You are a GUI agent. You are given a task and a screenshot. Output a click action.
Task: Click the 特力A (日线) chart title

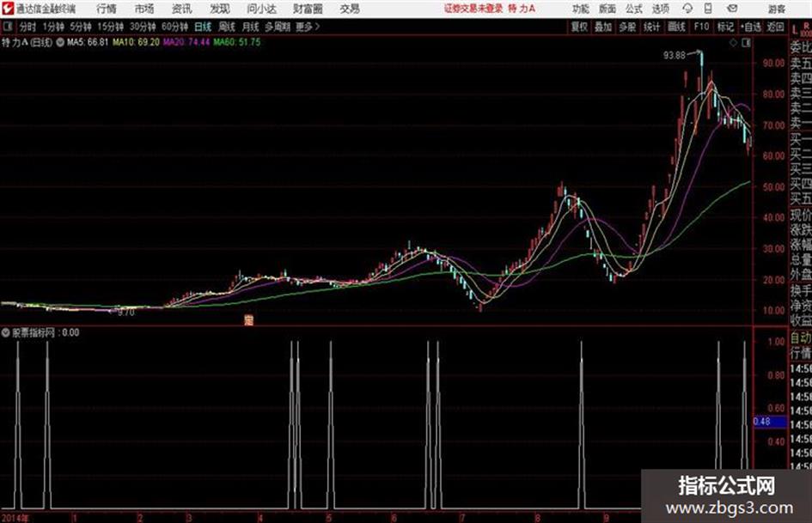27,42
